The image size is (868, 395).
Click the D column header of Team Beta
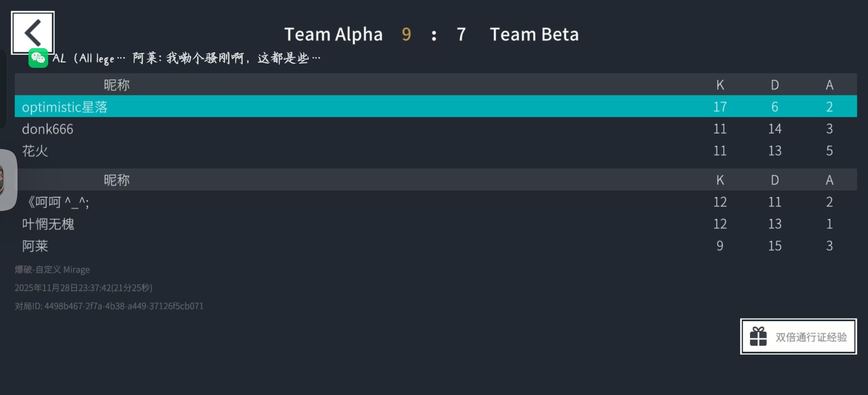[x=775, y=180]
